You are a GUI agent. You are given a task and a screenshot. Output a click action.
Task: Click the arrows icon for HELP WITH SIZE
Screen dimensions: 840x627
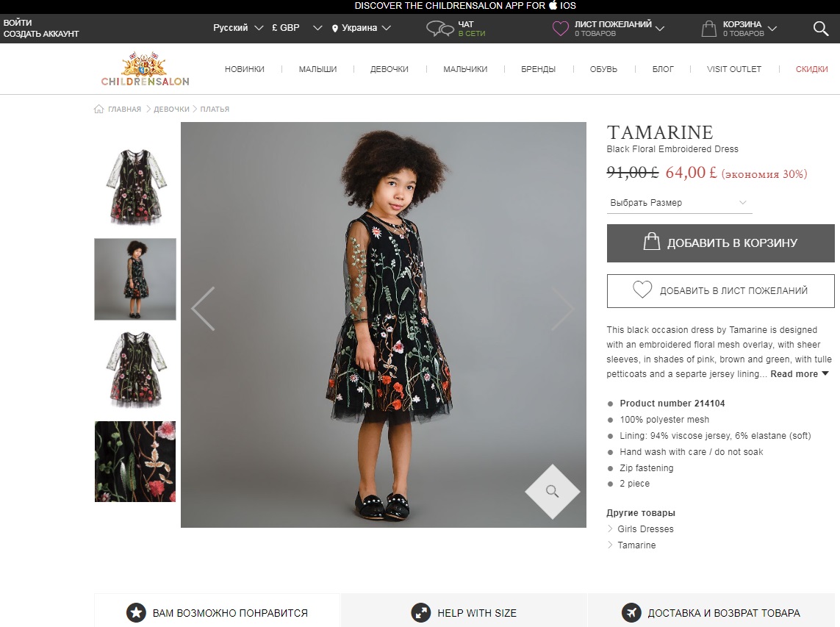point(421,612)
